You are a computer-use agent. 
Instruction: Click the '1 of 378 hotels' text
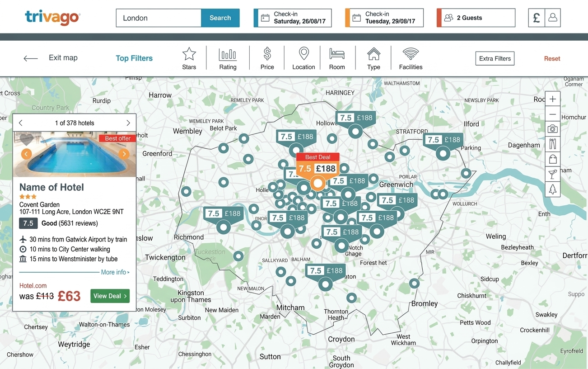(75, 123)
